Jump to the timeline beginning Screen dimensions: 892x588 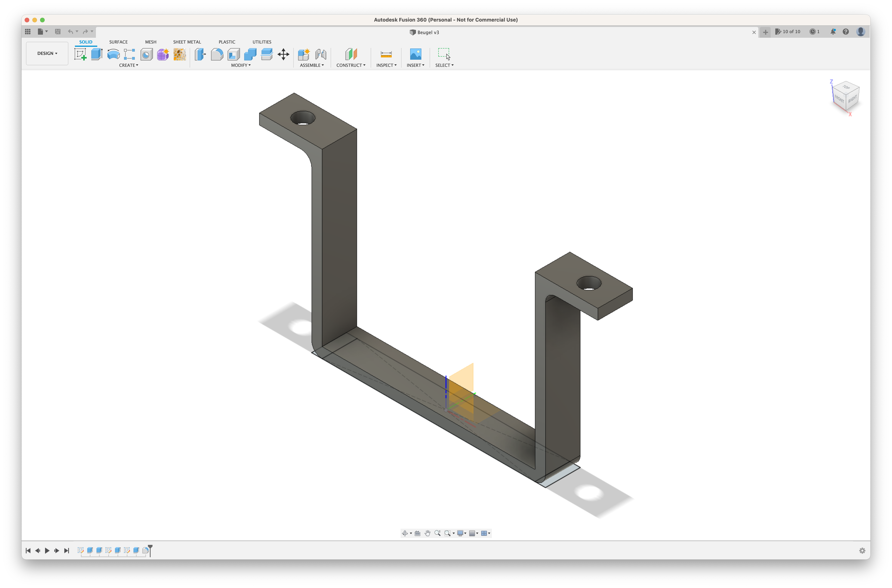[x=28, y=550]
